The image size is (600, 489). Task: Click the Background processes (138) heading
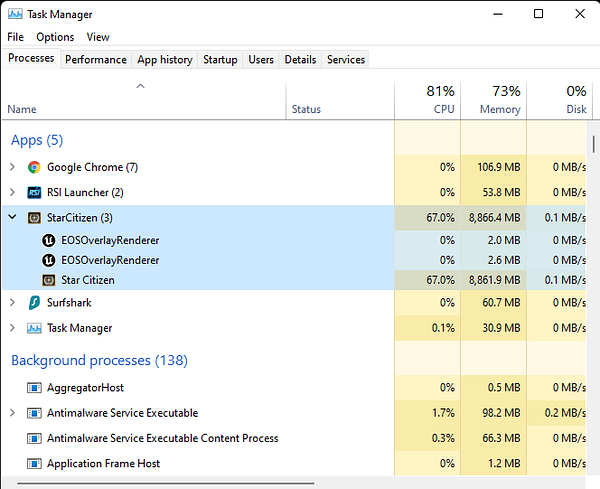pos(99,360)
